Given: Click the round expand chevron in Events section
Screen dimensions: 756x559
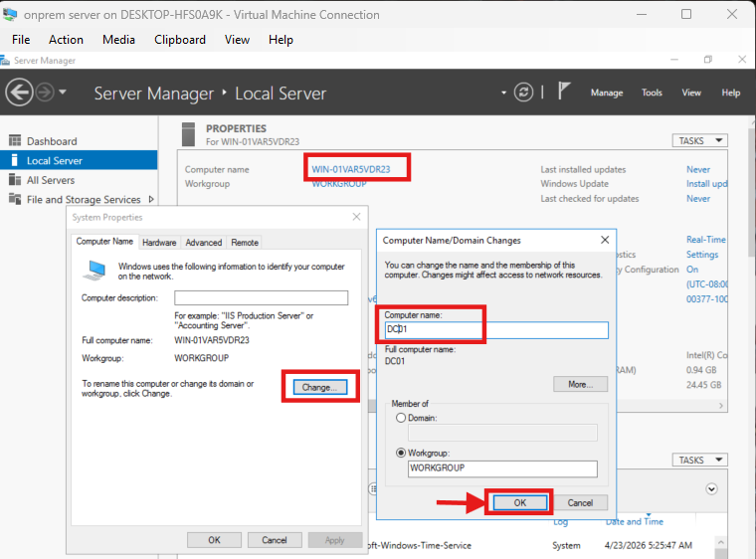Looking at the screenshot, I should click(711, 489).
